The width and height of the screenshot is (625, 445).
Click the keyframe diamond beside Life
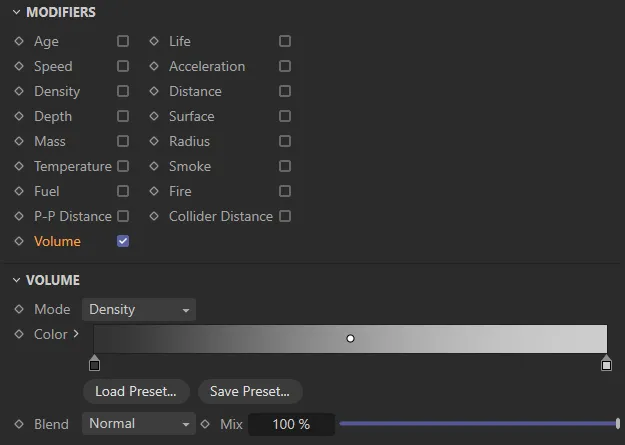pos(154,41)
